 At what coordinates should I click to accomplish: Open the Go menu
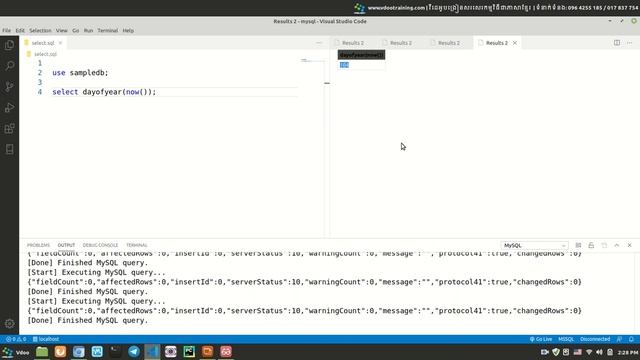pos(76,31)
